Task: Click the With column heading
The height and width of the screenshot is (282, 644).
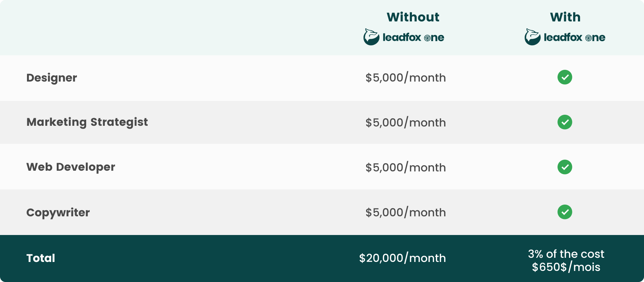Action: [565, 17]
